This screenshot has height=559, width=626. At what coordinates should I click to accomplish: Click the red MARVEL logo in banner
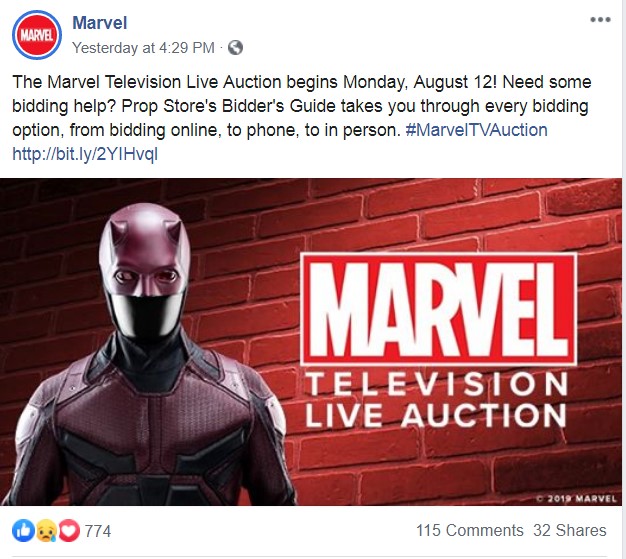438,309
